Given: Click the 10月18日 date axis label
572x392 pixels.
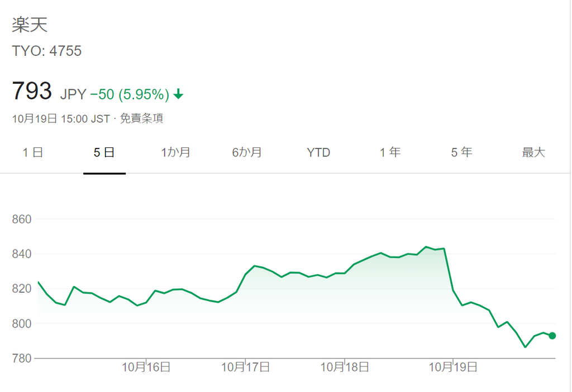Looking at the screenshot, I should [345, 367].
